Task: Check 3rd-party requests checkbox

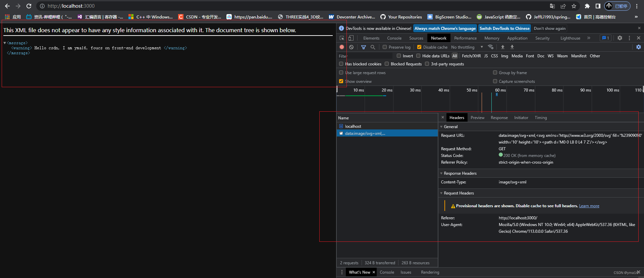Action: click(427, 64)
